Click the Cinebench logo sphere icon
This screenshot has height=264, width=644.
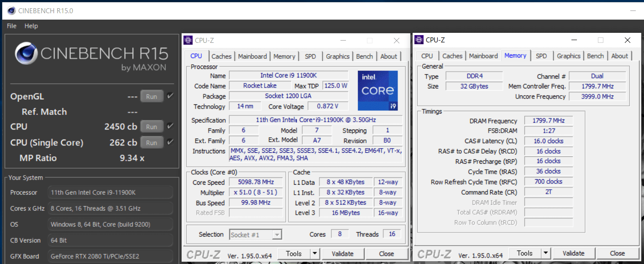pos(26,54)
